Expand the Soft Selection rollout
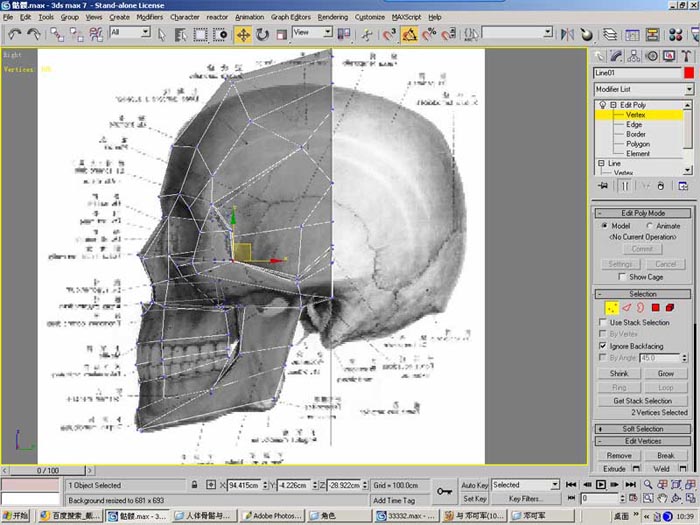 click(x=643, y=429)
